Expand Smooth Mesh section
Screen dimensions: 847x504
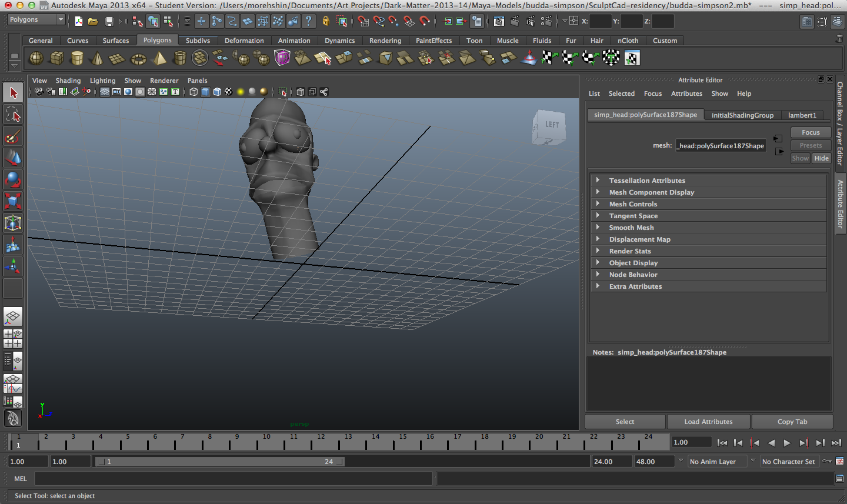(708, 228)
